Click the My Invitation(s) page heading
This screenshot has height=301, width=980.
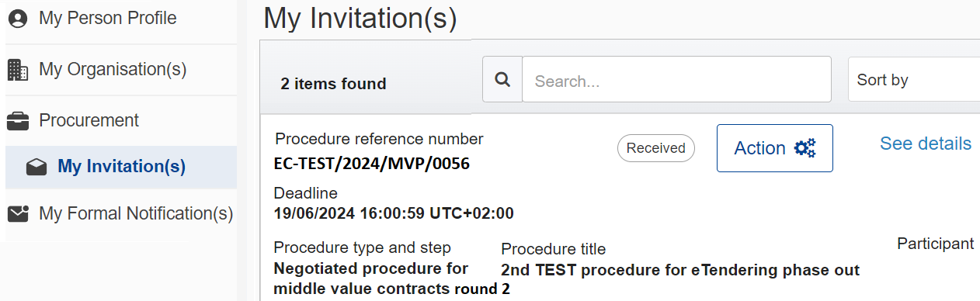pos(360,18)
